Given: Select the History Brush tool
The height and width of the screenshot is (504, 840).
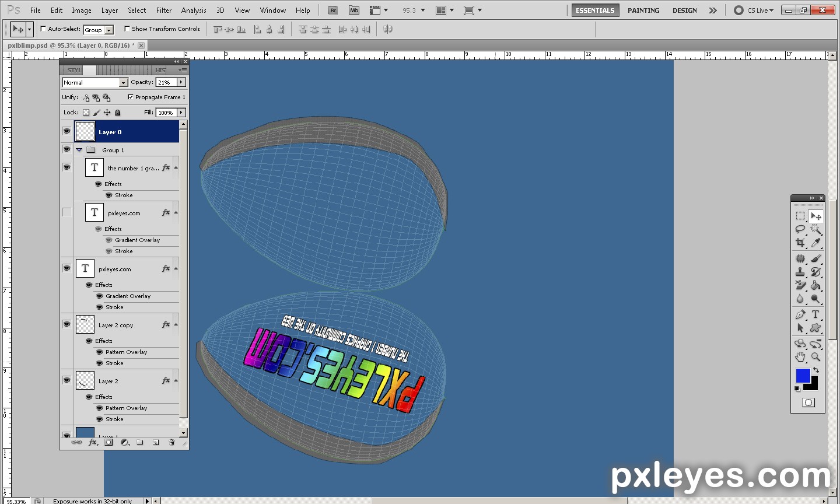Looking at the screenshot, I should pos(815,272).
